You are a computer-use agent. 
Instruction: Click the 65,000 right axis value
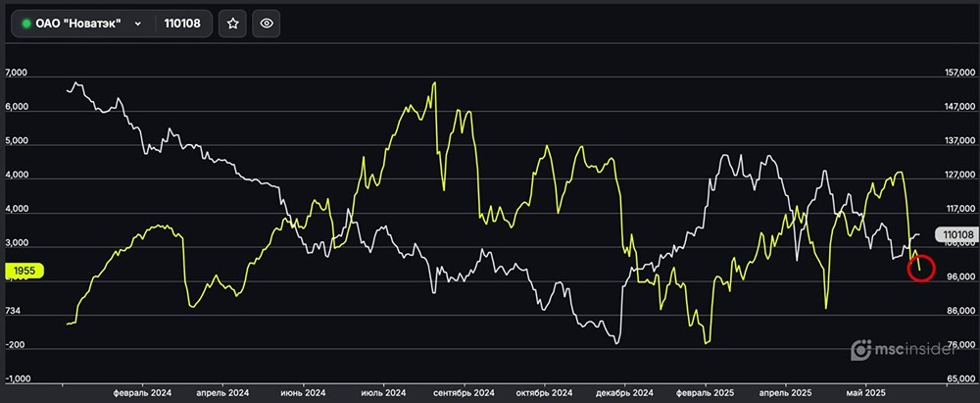[x=962, y=378]
